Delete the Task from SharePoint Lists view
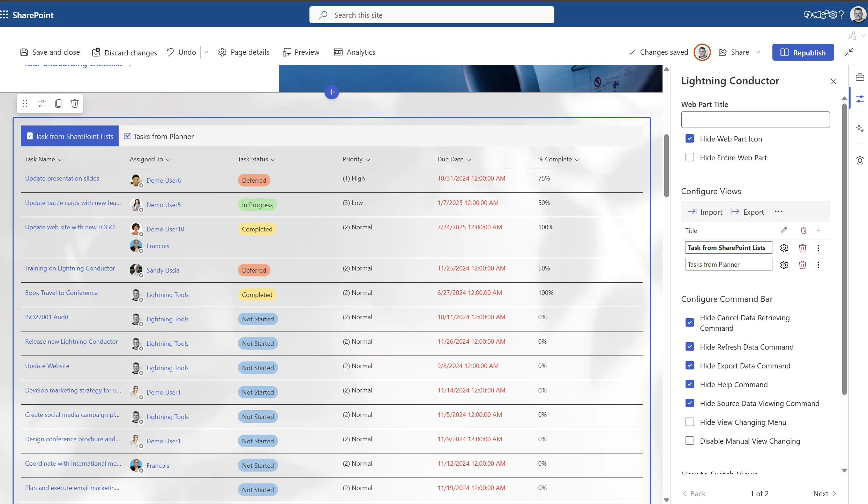This screenshot has width=868, height=504. [802, 248]
